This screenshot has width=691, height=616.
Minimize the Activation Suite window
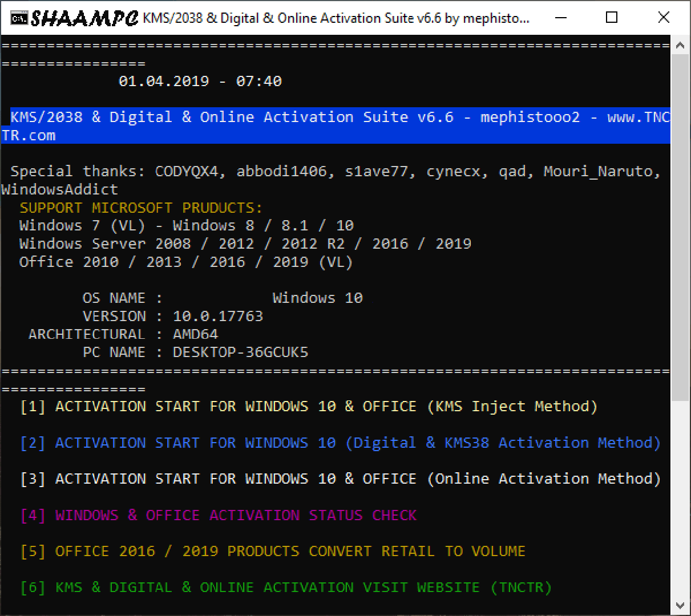pyautogui.click(x=561, y=18)
